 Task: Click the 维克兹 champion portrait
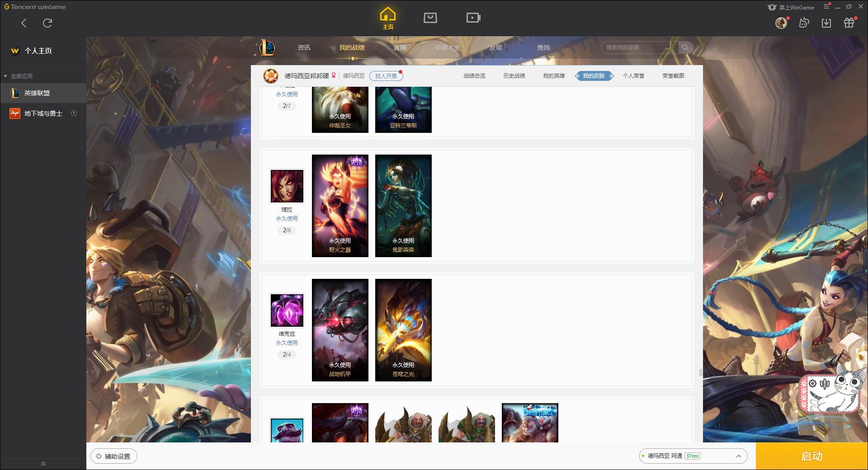287,310
